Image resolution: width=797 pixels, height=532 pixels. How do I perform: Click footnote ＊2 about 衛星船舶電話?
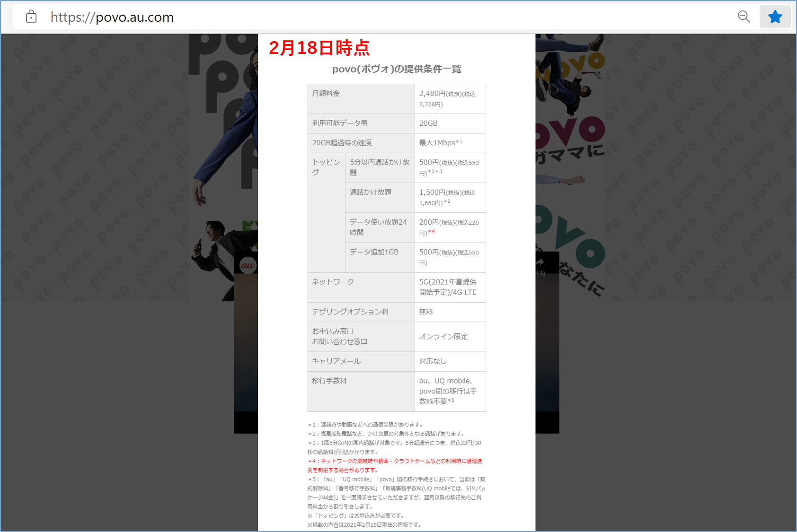click(x=386, y=434)
